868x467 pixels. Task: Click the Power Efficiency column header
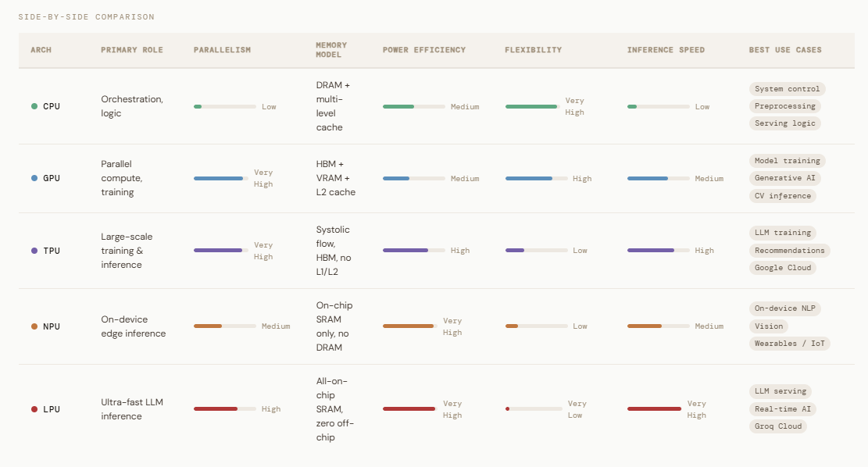(423, 50)
